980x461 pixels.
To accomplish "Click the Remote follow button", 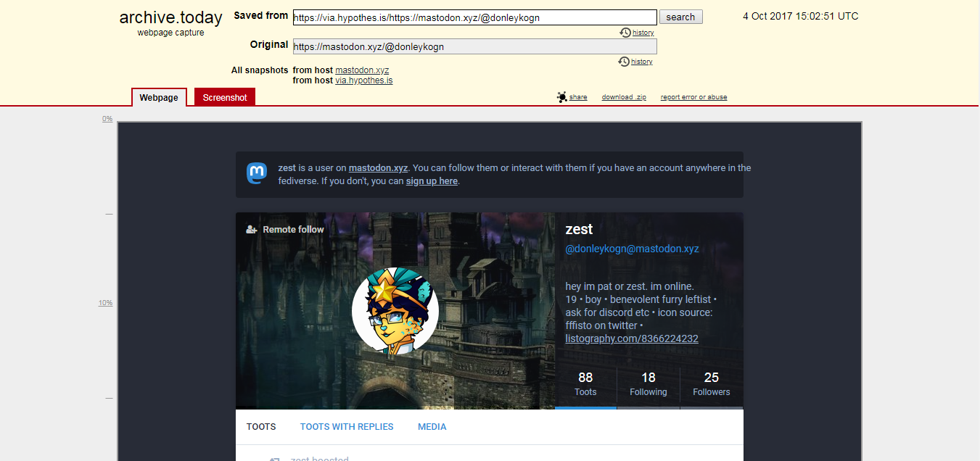I will coord(285,229).
